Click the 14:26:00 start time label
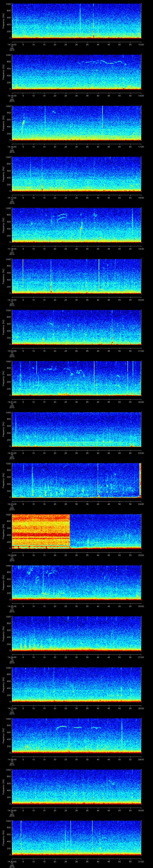This screenshot has width=153, height=868. pyautogui.click(x=12, y=657)
